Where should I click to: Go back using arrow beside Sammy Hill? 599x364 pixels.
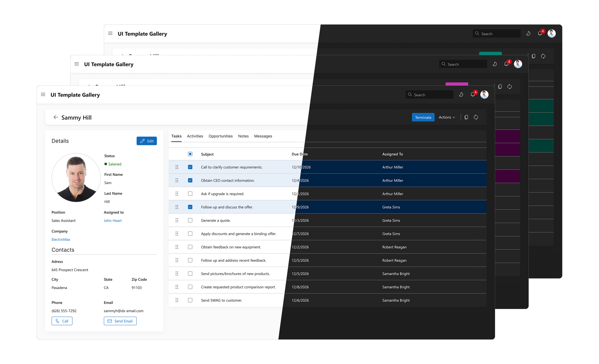tap(56, 117)
